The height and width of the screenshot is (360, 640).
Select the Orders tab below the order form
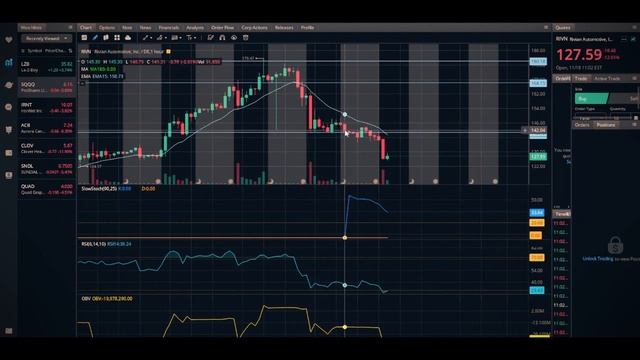582,124
